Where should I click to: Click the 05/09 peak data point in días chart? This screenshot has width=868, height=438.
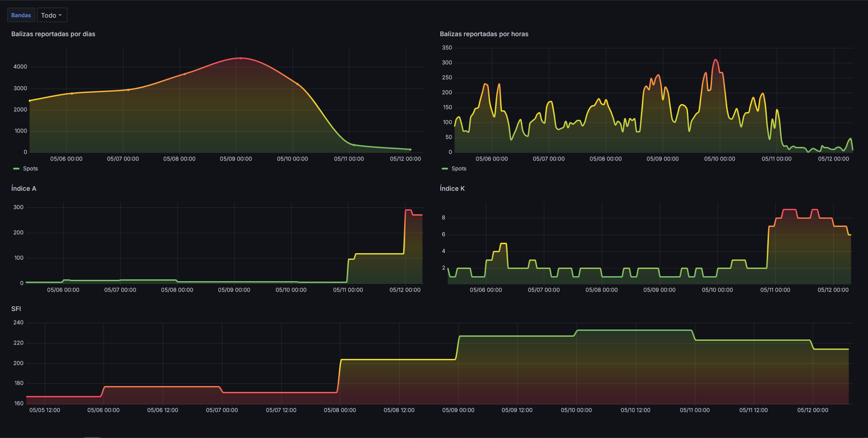click(241, 58)
